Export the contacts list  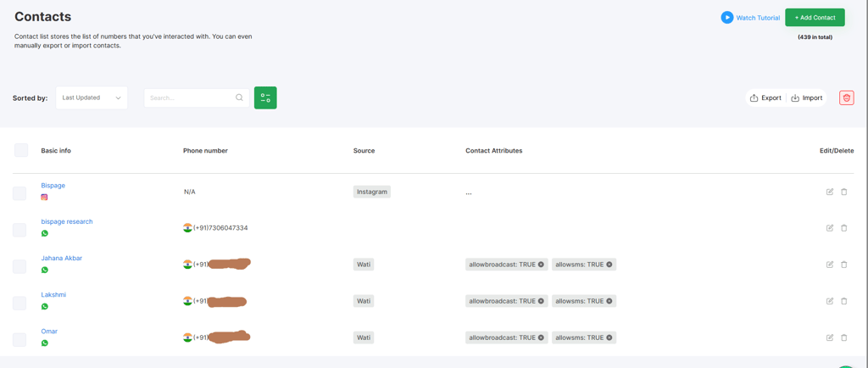point(765,98)
